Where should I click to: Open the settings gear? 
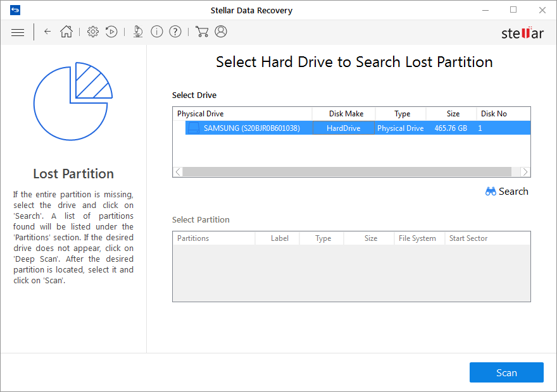click(x=93, y=32)
